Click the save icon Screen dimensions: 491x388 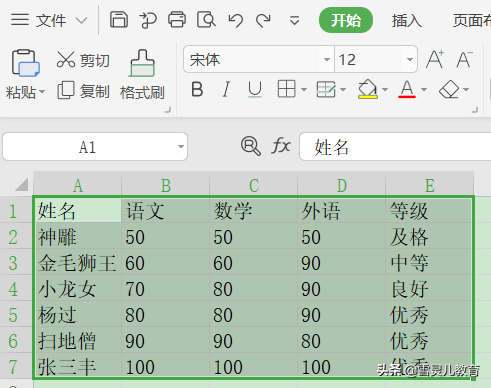coord(119,20)
